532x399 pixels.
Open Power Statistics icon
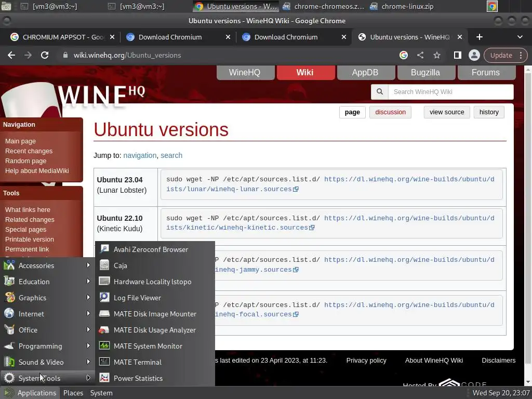tap(104, 378)
